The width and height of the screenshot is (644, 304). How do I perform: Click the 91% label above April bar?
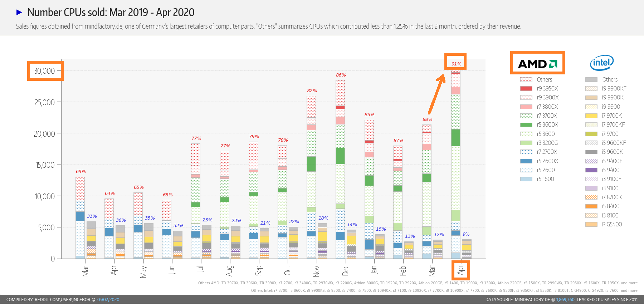[456, 64]
